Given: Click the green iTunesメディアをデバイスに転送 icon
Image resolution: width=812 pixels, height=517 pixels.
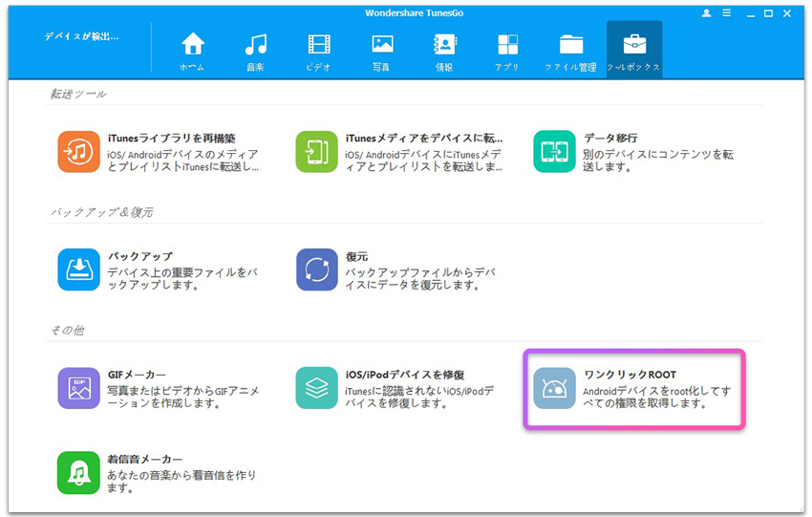Looking at the screenshot, I should [316, 152].
